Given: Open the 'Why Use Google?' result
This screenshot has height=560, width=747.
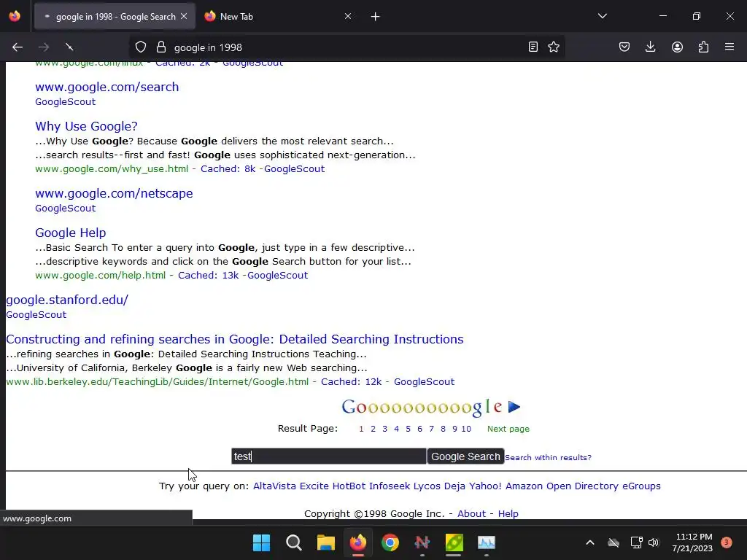Looking at the screenshot, I should [x=86, y=126].
